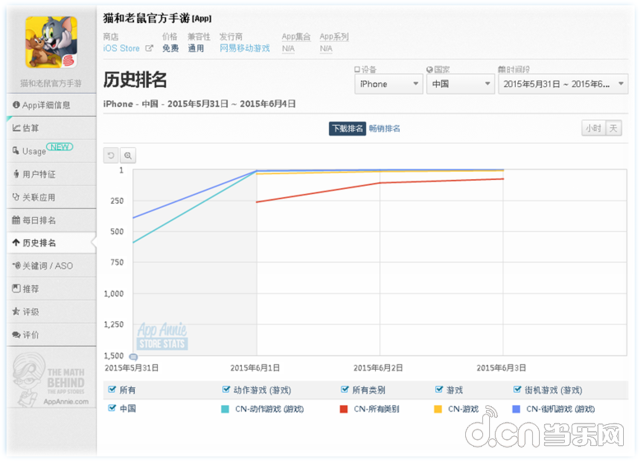The height and width of the screenshot is (461, 640).
Task: Open the date range dropdown
Action: click(563, 84)
